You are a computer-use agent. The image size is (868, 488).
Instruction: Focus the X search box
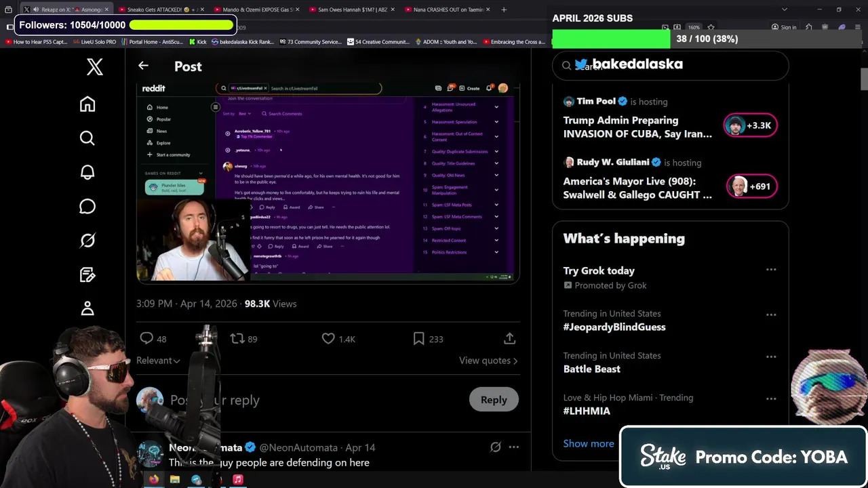tap(671, 66)
